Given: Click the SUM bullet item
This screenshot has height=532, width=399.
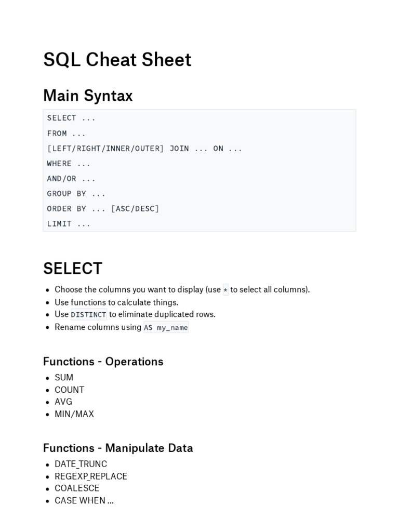Looking at the screenshot, I should coord(64,378).
